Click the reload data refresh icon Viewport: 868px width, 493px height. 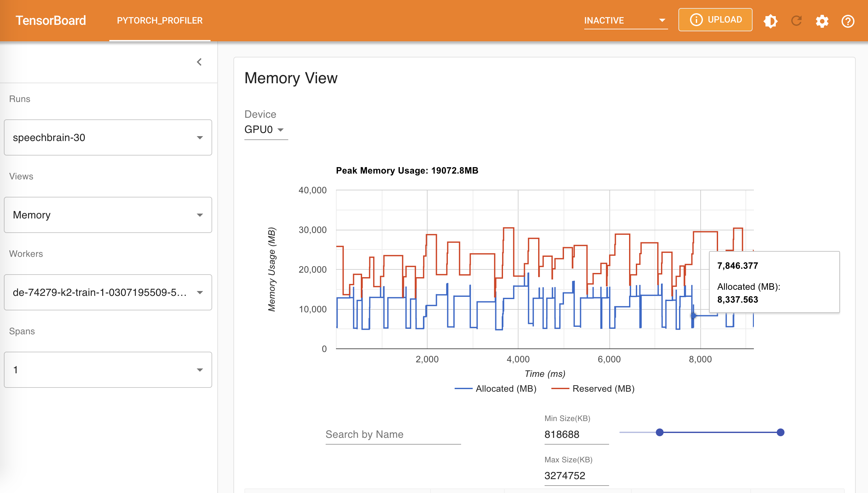coord(796,21)
